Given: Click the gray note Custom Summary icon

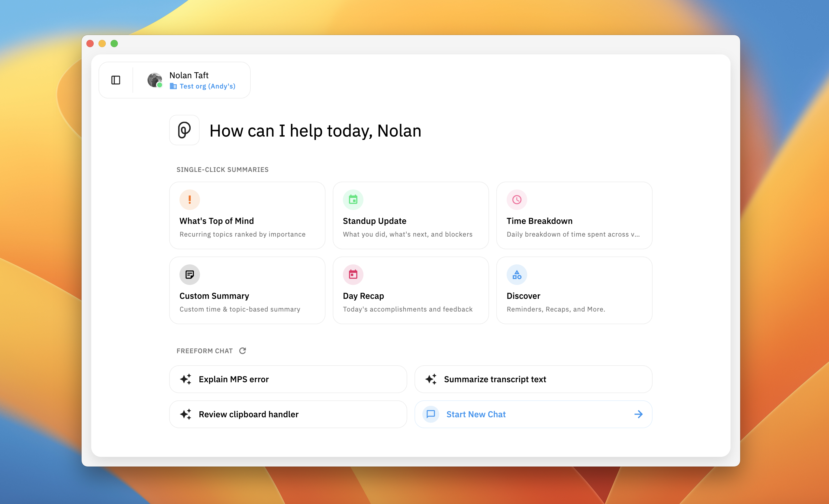Looking at the screenshot, I should click(x=189, y=275).
